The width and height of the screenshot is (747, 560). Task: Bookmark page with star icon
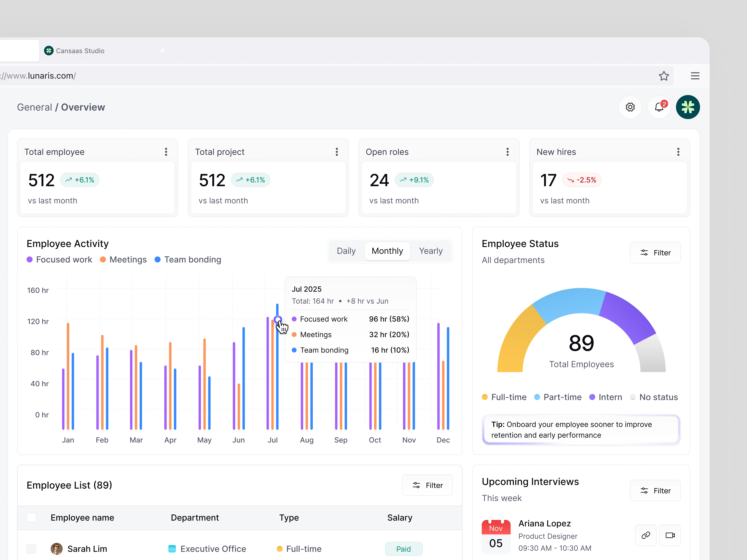(x=664, y=76)
